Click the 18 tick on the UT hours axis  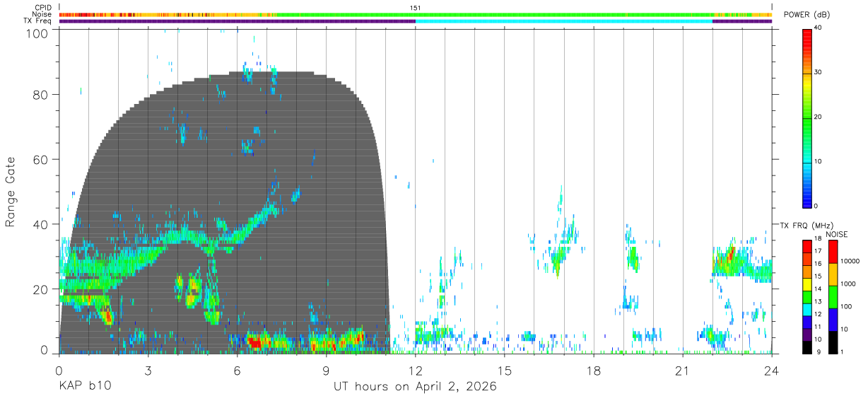[594, 371]
